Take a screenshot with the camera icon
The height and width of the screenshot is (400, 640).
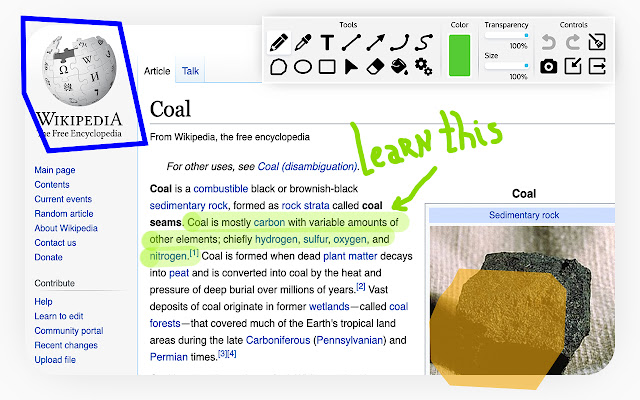[x=549, y=66]
